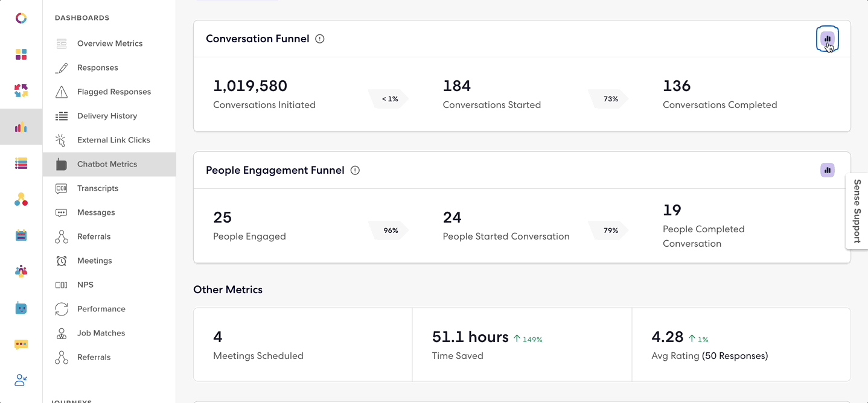Switch to the Overview Metrics dashboard
Viewport: 868px width, 403px height.
(109, 43)
